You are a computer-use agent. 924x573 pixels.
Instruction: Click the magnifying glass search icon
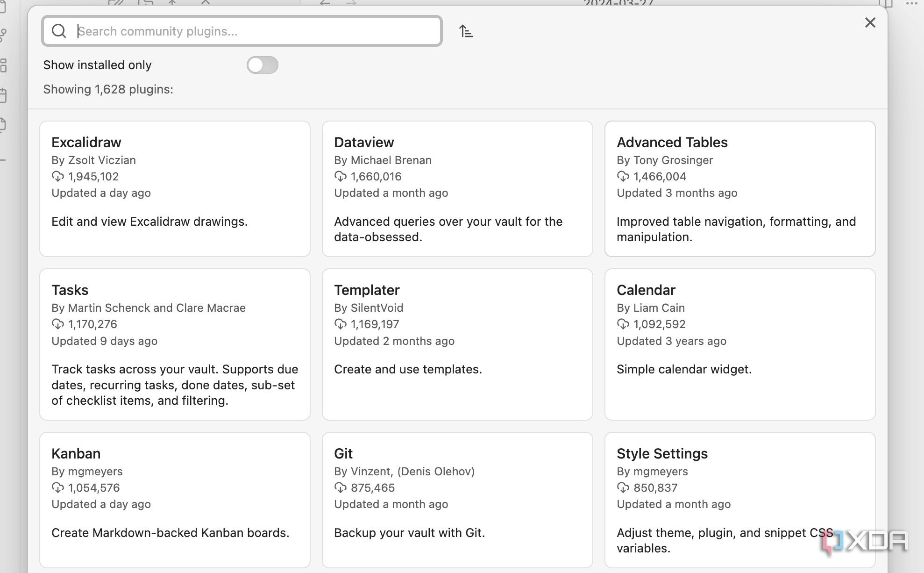point(59,31)
